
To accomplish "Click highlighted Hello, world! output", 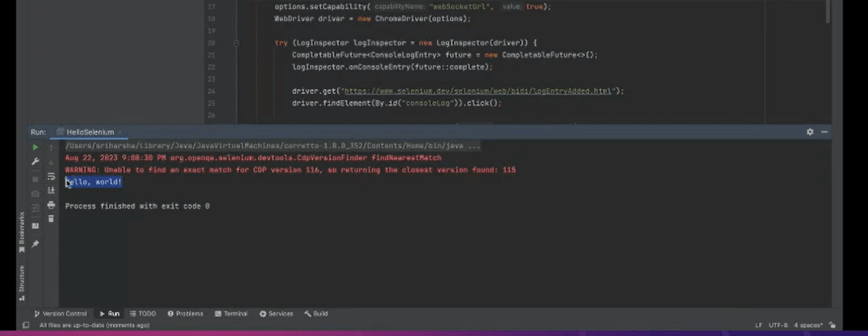I will 94,182.
